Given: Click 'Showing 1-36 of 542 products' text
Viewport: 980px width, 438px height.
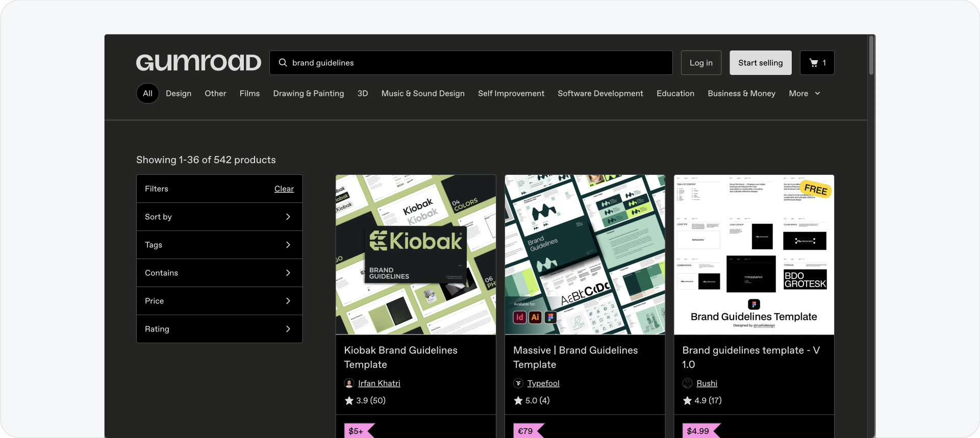Looking at the screenshot, I should tap(206, 160).
